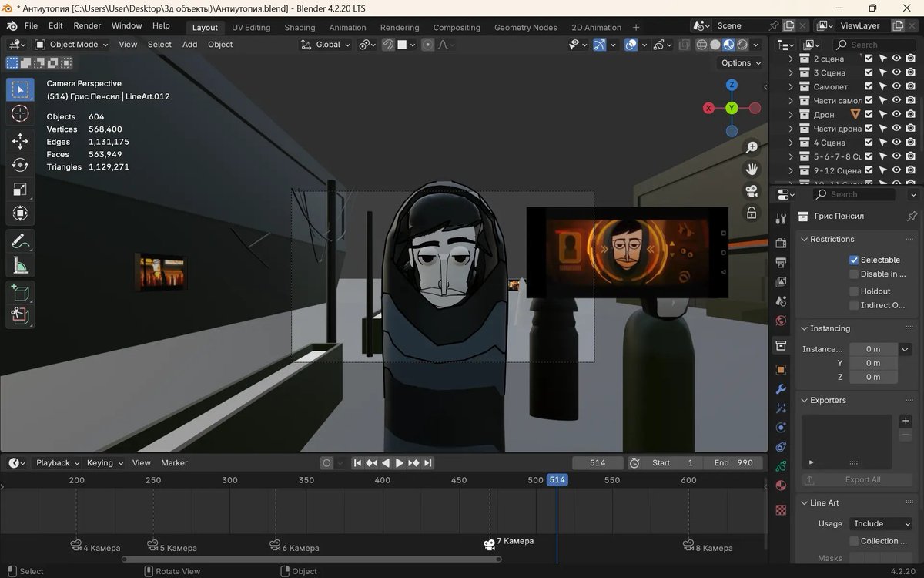The width and height of the screenshot is (924, 578).
Task: Select the solid viewport shading sphere
Action: pos(715,45)
